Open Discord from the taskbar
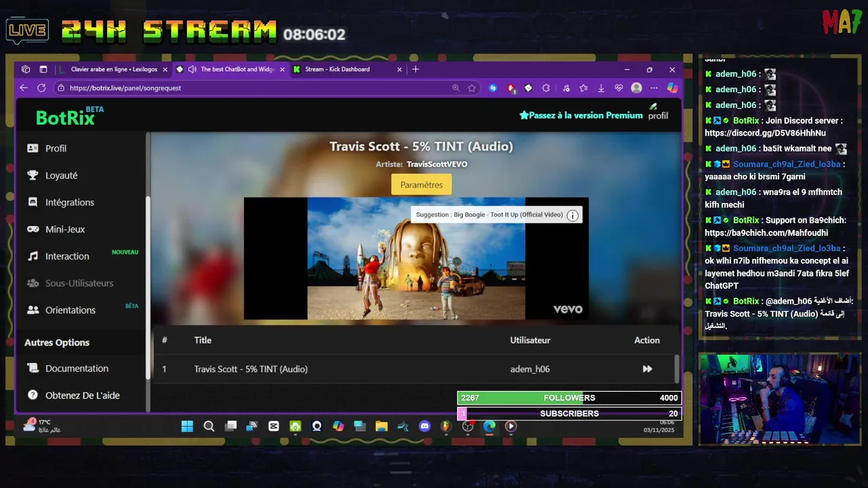Screen dimensions: 868x488 (425, 426)
